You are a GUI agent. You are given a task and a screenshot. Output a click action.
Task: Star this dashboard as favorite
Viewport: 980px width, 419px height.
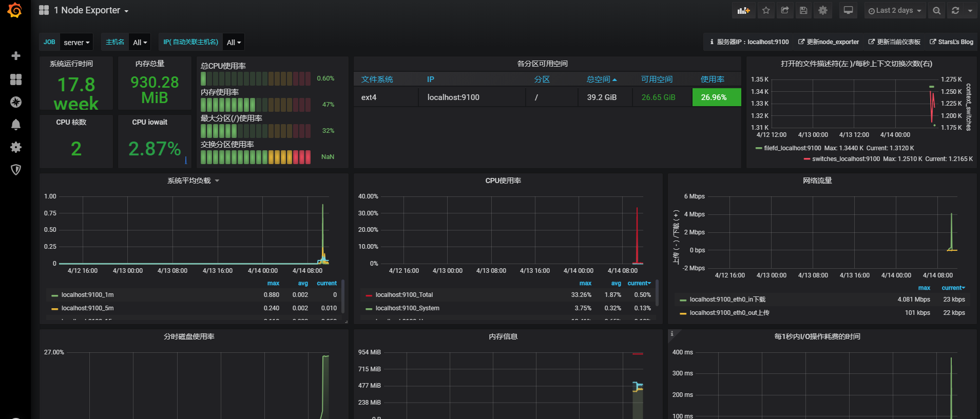(766, 10)
